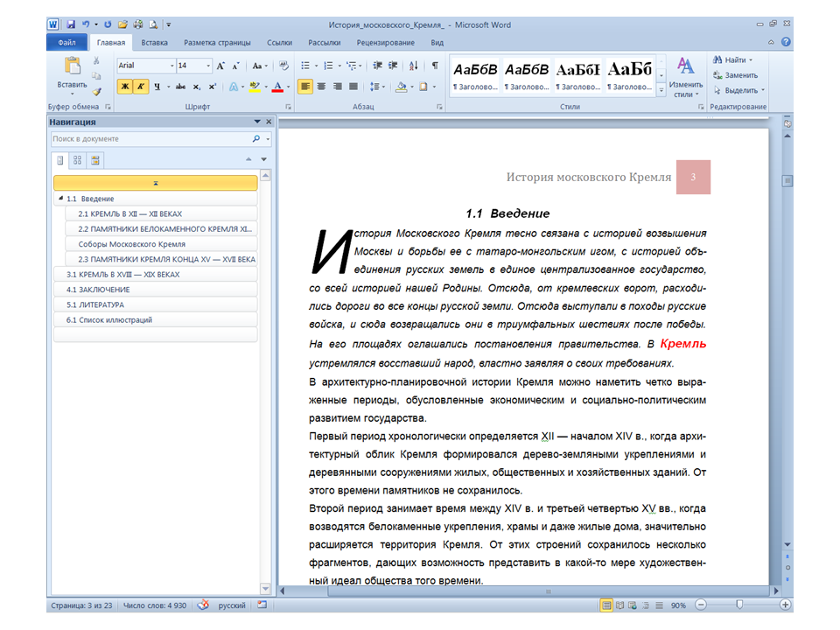The width and height of the screenshot is (840, 630).
Task: Click the Show paragraph marks (¶) icon
Action: click(x=435, y=66)
